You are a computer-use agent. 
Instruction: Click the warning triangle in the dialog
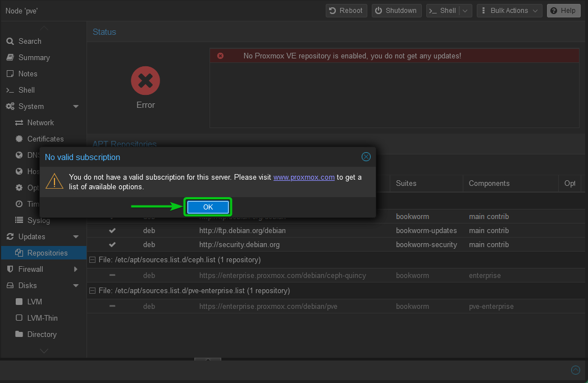coord(54,181)
